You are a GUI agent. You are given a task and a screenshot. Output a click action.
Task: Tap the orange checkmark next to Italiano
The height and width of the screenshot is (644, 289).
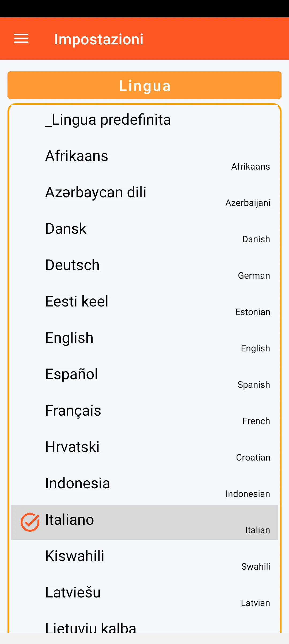(30, 522)
